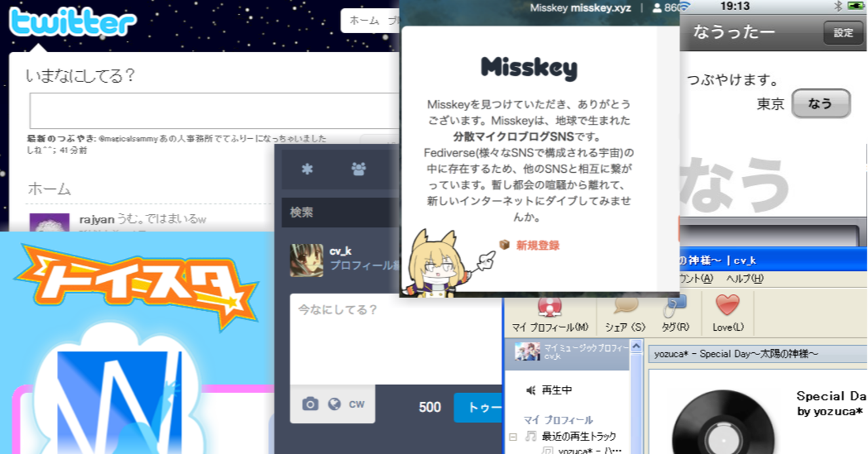Click the 19:13 clock in the phone status bar
Screen dimensions: 868x454
point(734,6)
